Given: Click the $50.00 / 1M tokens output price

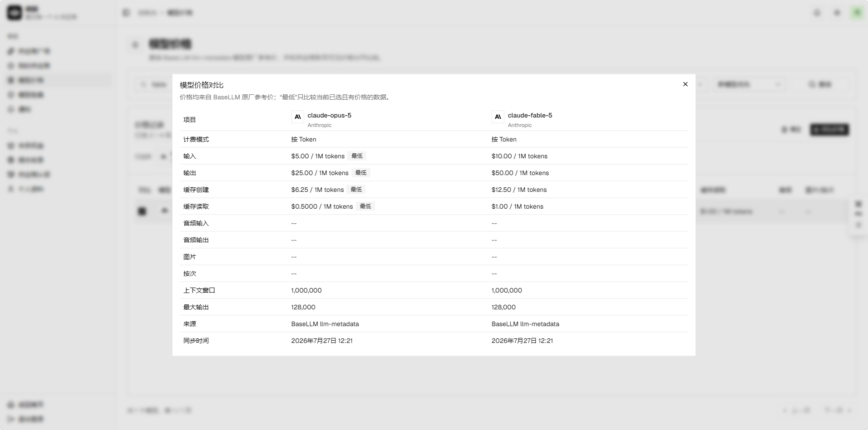Looking at the screenshot, I should coord(520,173).
